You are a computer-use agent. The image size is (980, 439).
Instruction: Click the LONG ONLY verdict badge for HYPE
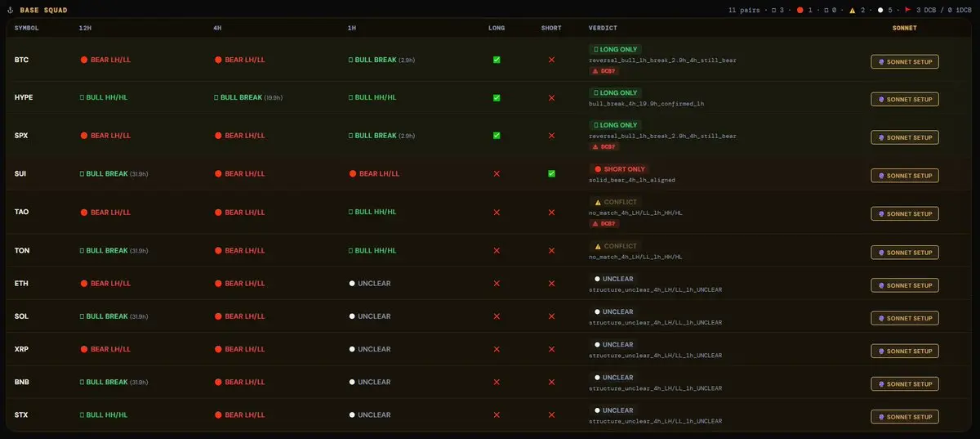tap(615, 93)
